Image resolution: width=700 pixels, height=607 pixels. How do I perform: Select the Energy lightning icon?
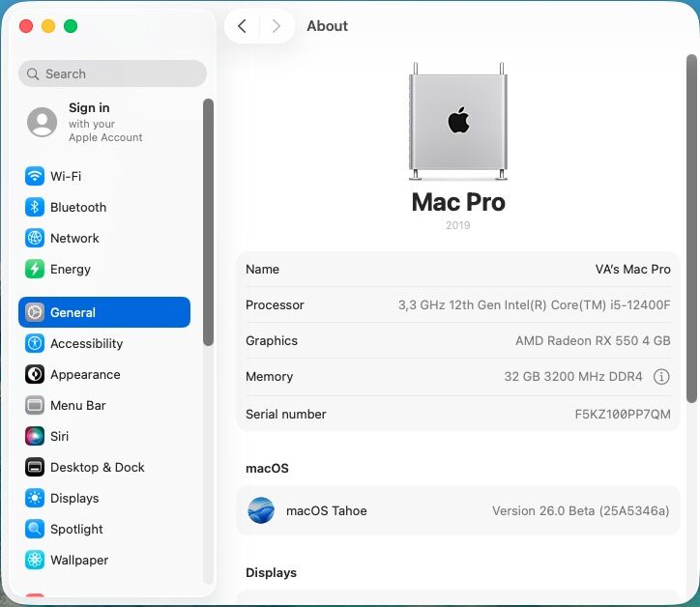point(35,269)
